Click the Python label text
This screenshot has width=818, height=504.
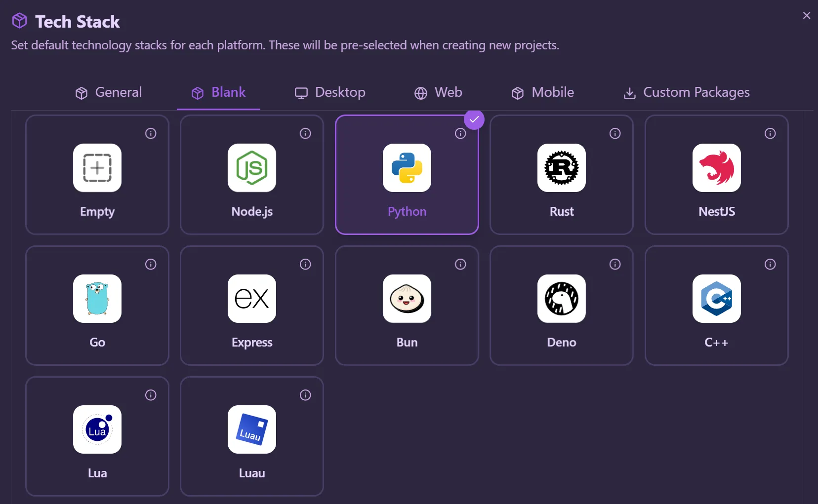(x=407, y=212)
